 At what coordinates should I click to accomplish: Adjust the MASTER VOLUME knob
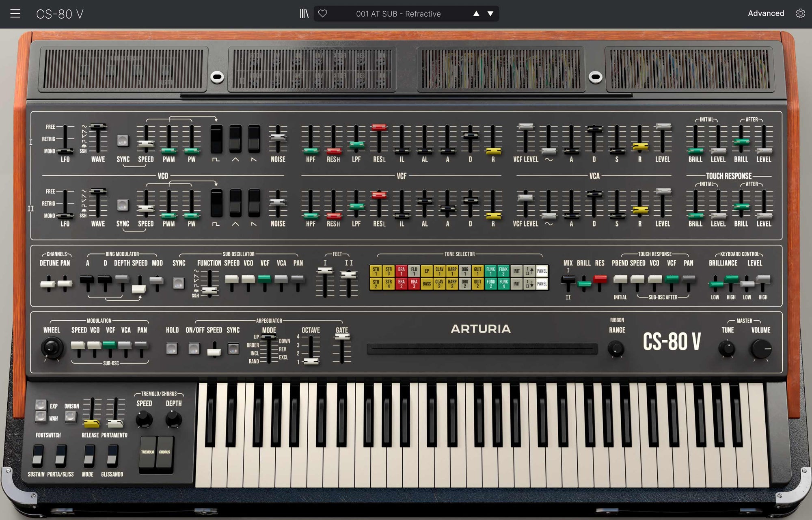761,348
